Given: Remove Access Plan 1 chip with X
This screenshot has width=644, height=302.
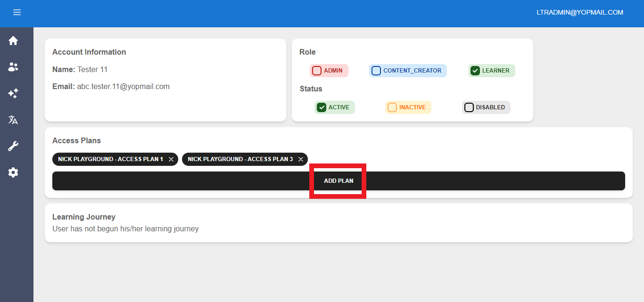Looking at the screenshot, I should point(171,159).
